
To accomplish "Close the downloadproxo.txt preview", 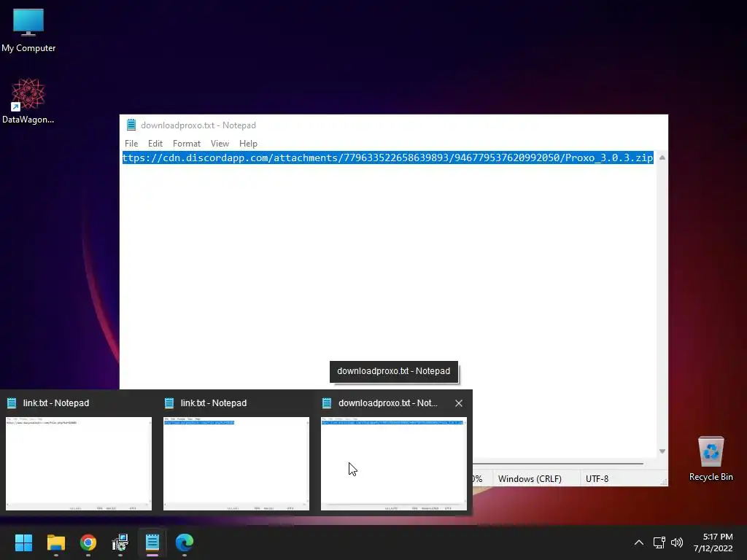I will click(459, 403).
